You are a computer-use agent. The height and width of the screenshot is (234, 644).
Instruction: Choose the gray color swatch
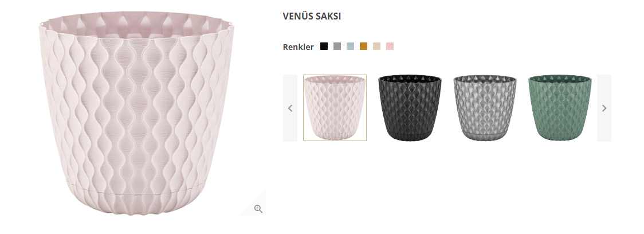point(337,46)
